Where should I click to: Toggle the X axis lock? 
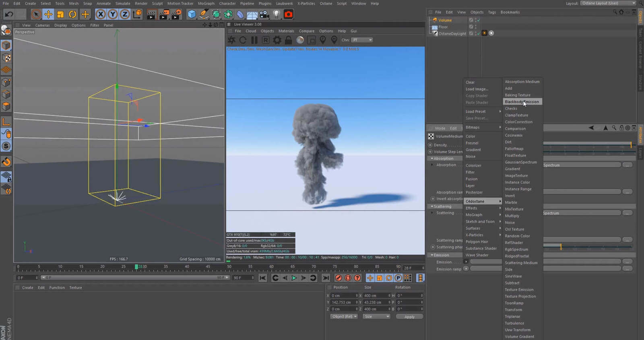click(101, 14)
